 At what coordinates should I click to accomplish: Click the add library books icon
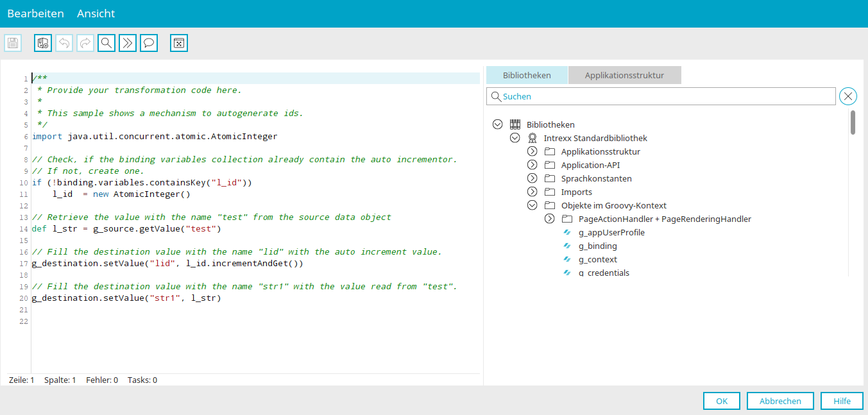pos(43,43)
